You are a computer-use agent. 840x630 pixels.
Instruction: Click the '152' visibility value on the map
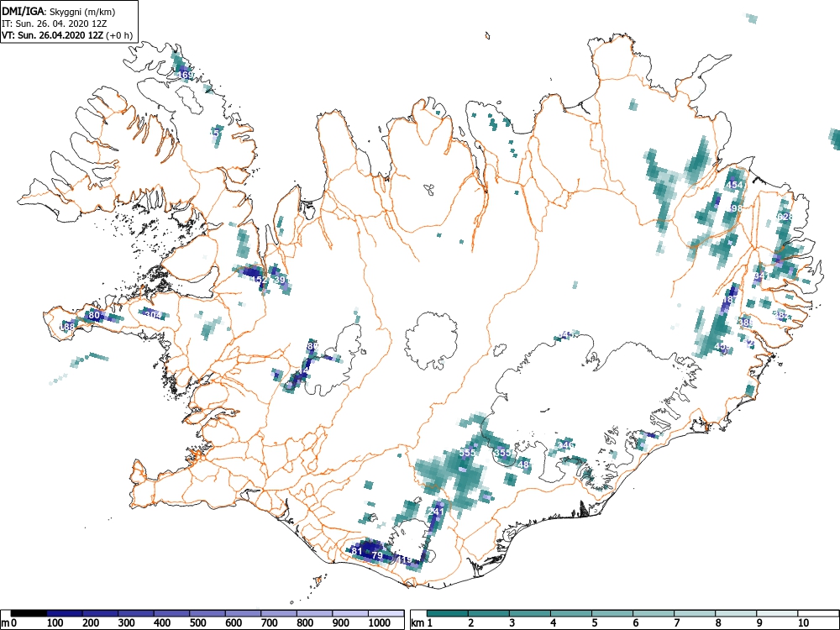(x=260, y=280)
